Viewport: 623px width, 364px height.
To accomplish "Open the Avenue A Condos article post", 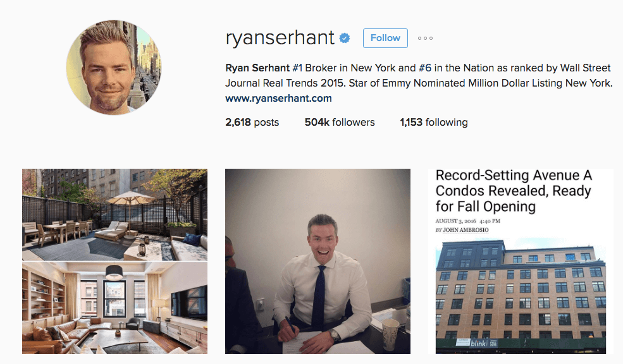I will (x=521, y=261).
